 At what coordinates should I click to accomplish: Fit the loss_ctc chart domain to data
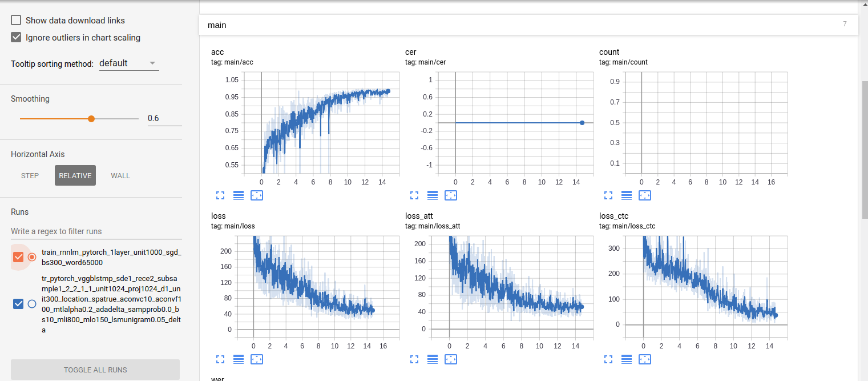[645, 359]
